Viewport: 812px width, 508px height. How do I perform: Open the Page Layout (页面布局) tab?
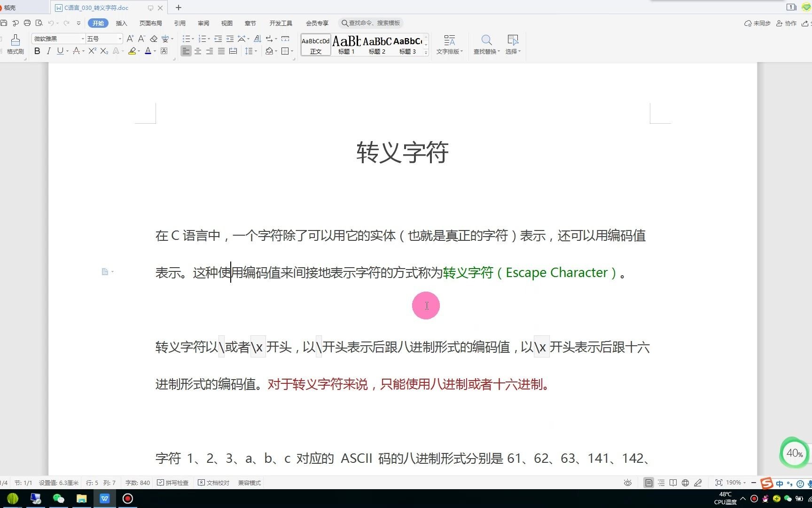(150, 23)
